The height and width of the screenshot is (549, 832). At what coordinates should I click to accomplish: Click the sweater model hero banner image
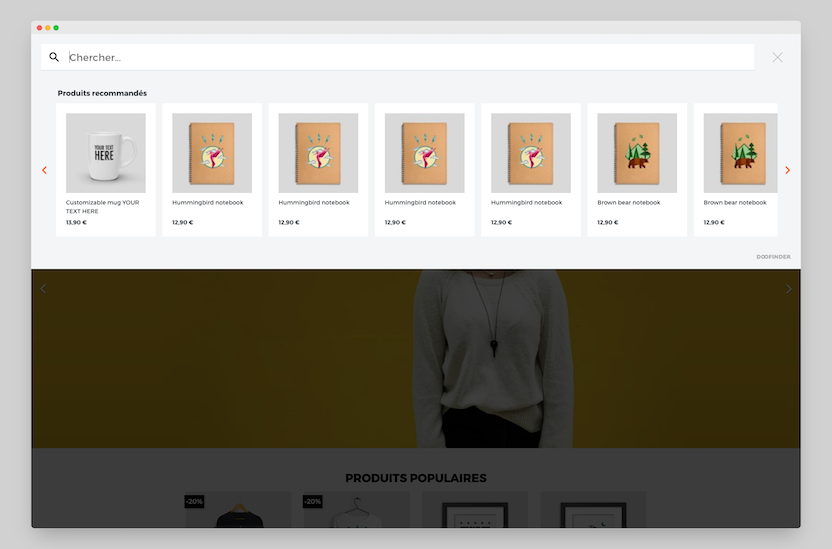416,359
